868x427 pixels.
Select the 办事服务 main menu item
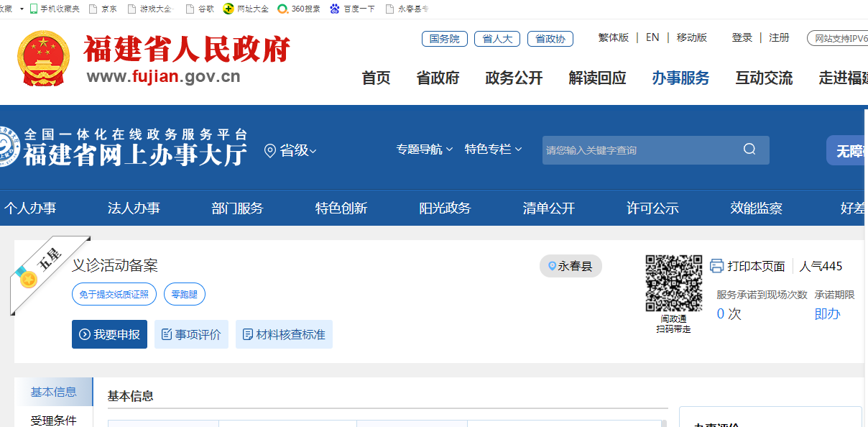tap(680, 78)
